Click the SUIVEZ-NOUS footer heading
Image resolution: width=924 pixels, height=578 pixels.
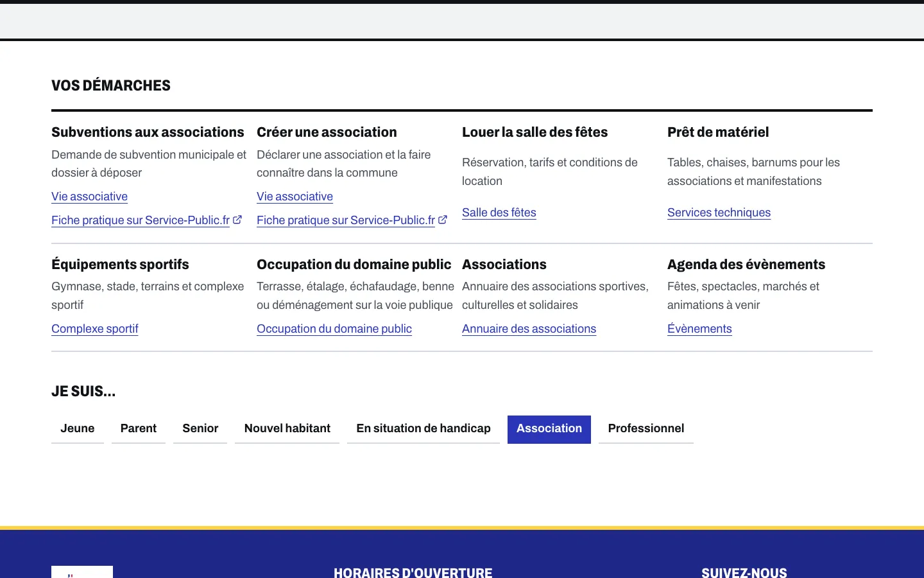(744, 572)
